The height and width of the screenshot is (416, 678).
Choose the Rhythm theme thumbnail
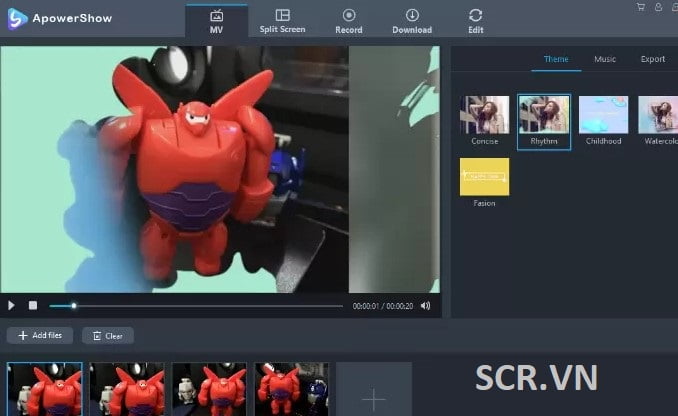coord(544,122)
